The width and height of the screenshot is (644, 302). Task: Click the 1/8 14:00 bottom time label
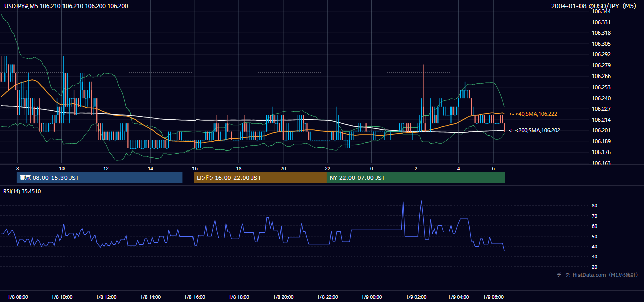point(150,297)
